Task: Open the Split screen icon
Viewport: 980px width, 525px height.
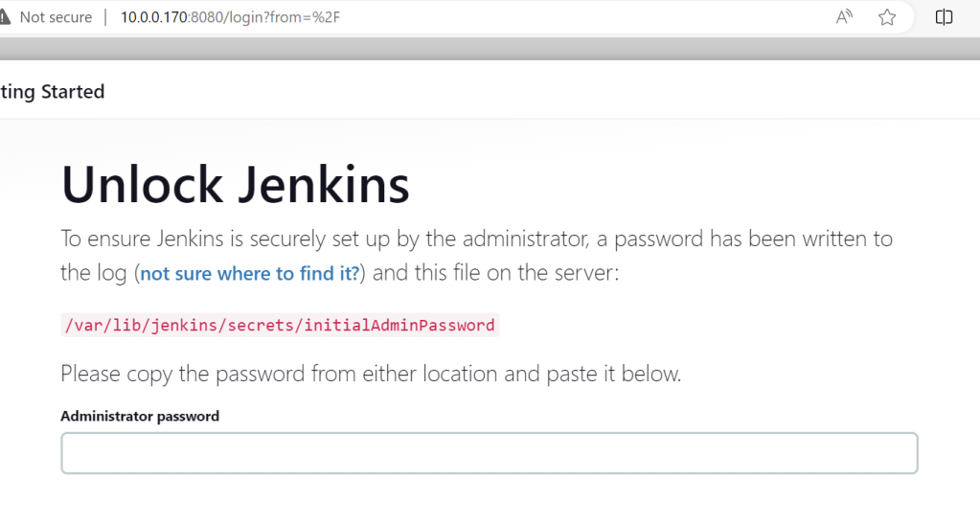Action: click(944, 17)
